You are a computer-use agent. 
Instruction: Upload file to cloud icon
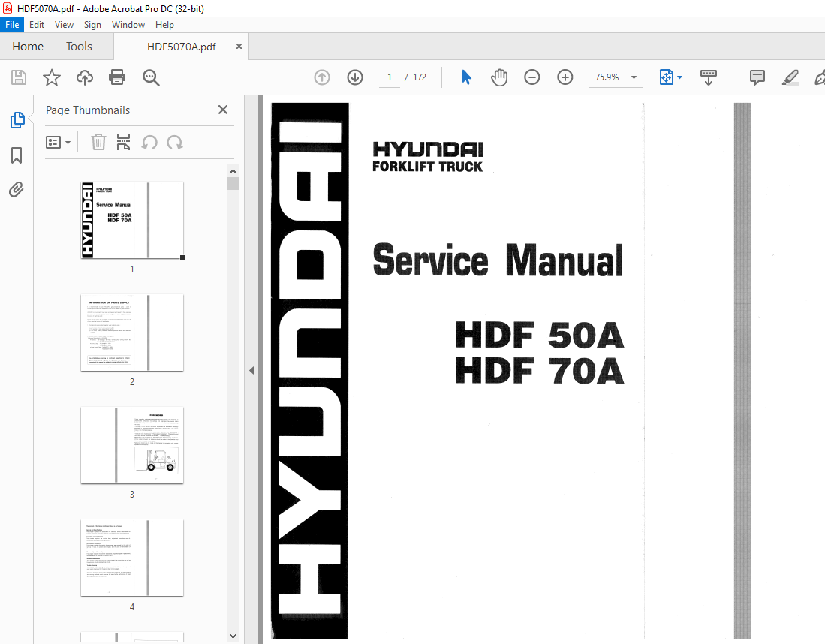[84, 77]
